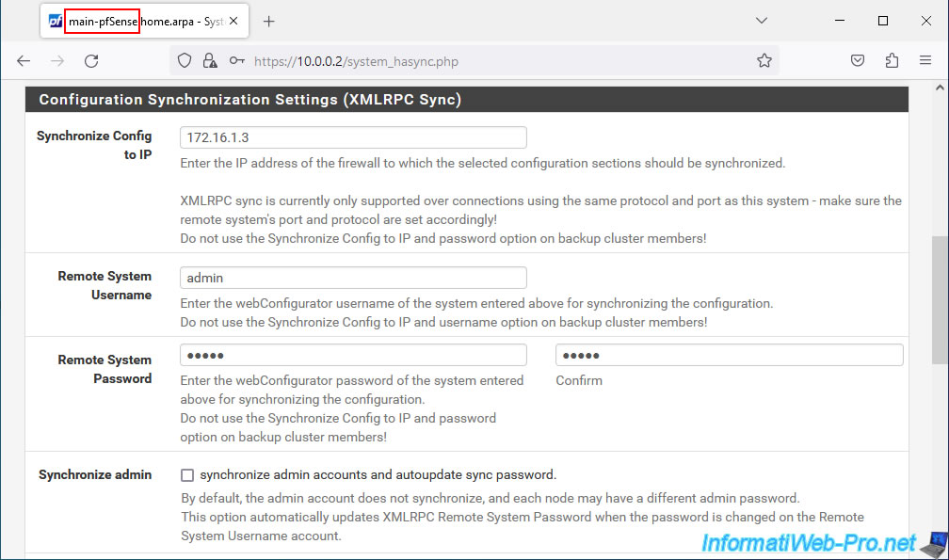Image resolution: width=949 pixels, height=560 pixels.
Task: Click the 'Remote System Password' label
Action: (105, 369)
